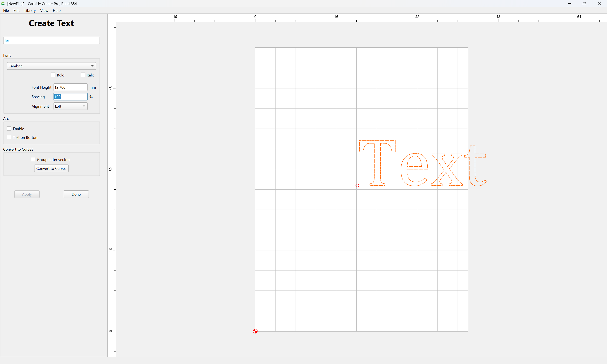The image size is (607, 364).
Task: Open the Cambria font dropdown
Action: [x=51, y=66]
